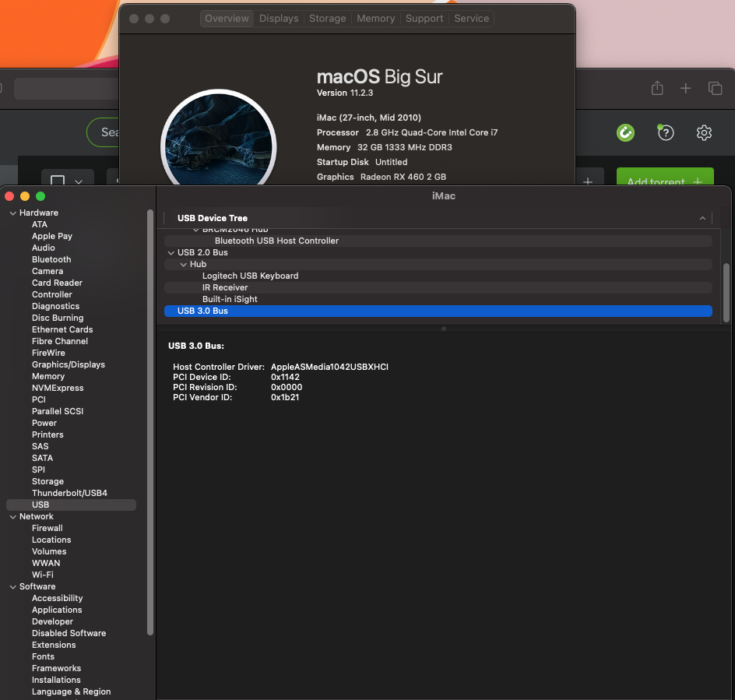Click the USB Device Tree scrollbar
The width and height of the screenshot is (735, 700).
click(x=726, y=293)
